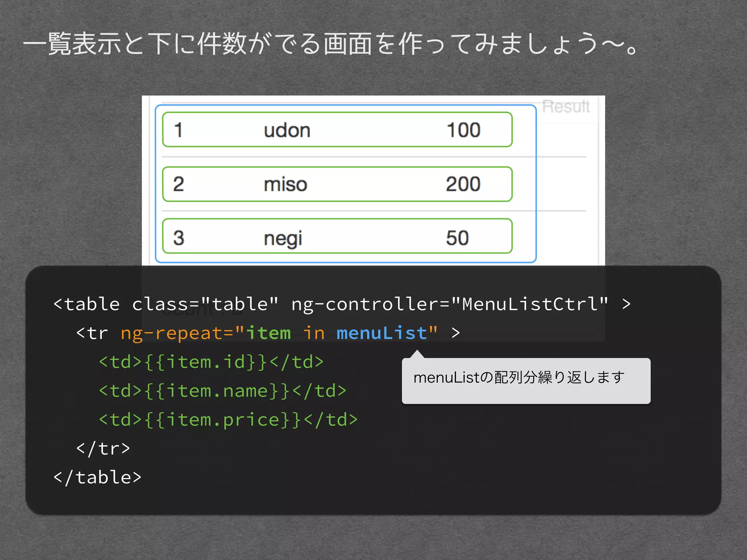The width and height of the screenshot is (747, 560).
Task: Click the closing </table> tag
Action: pos(97,478)
